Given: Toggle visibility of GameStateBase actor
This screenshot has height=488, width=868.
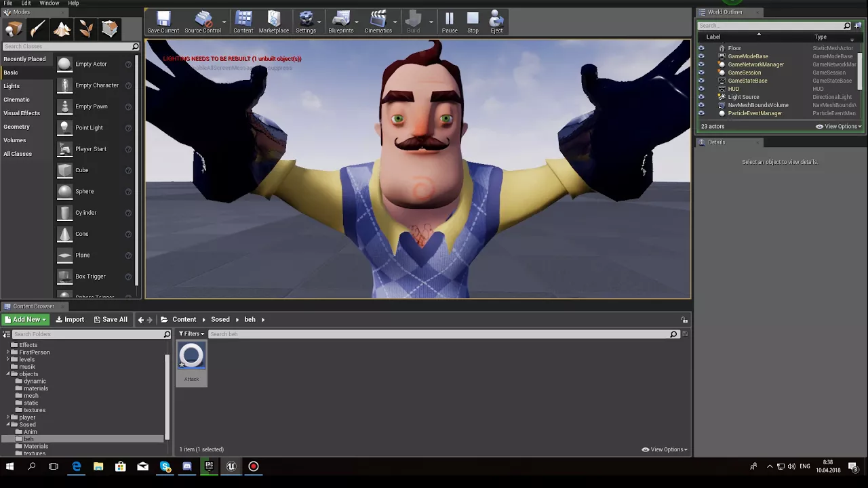Looking at the screenshot, I should pos(701,81).
